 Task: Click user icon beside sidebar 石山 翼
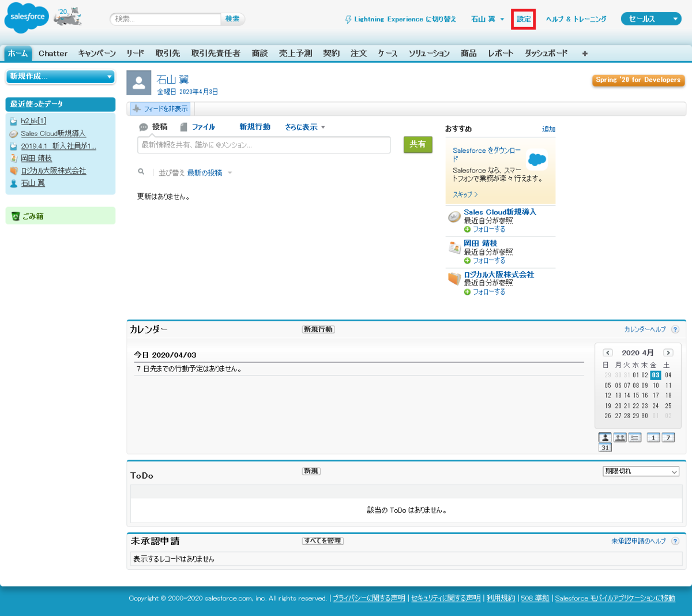tap(14, 183)
